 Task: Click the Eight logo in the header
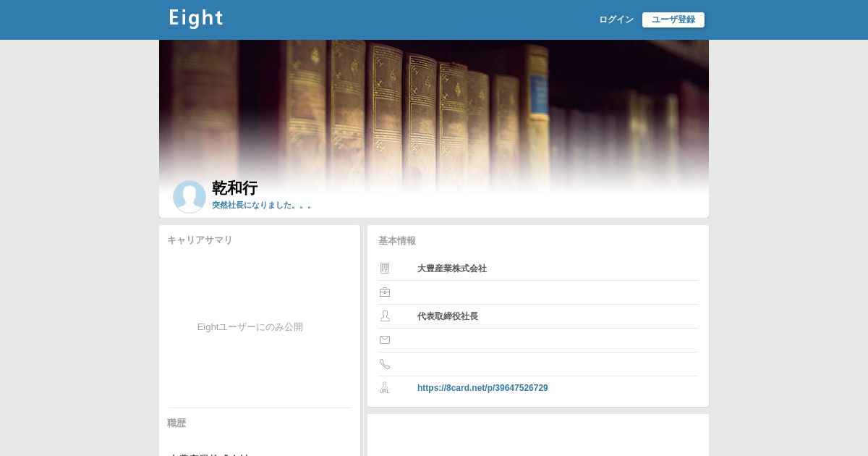point(196,19)
